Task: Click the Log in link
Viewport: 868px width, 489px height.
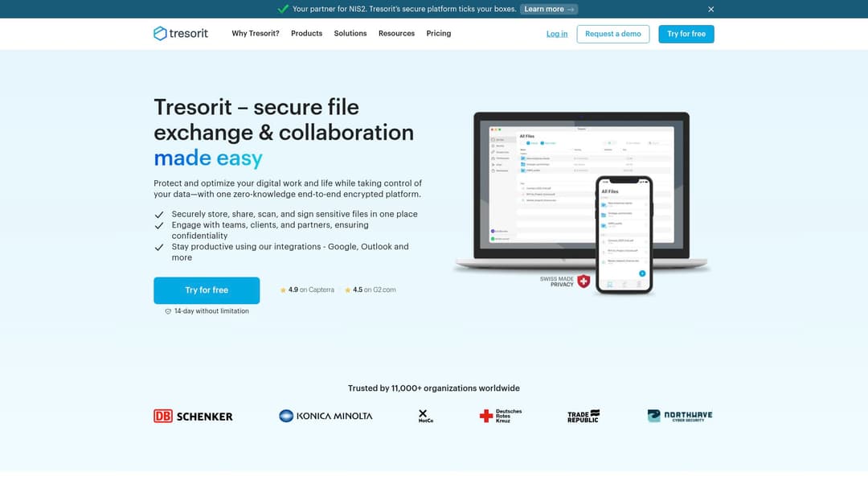Action: [x=557, y=34]
